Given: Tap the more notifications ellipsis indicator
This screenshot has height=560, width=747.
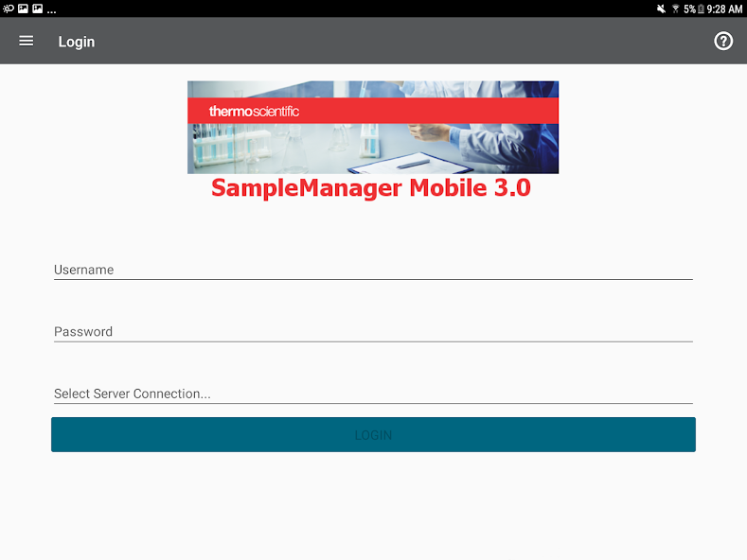Looking at the screenshot, I should click(x=51, y=9).
